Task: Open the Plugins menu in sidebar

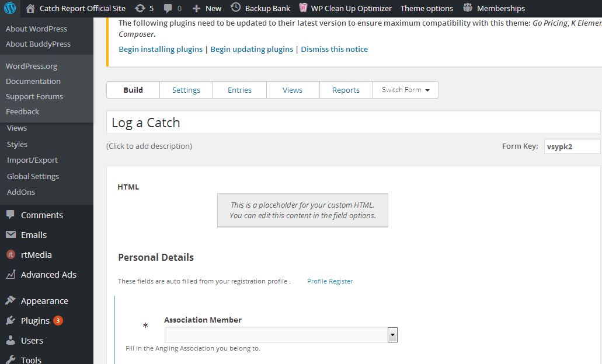Action: 35,321
